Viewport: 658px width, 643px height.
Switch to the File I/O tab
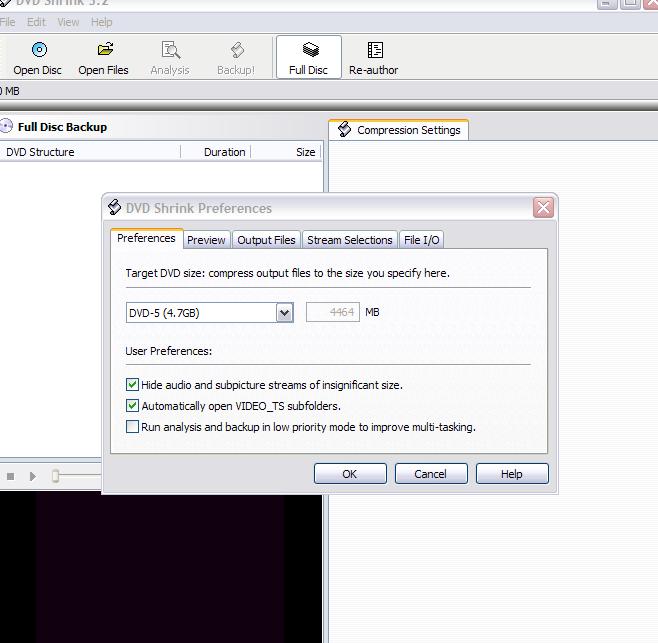point(421,240)
